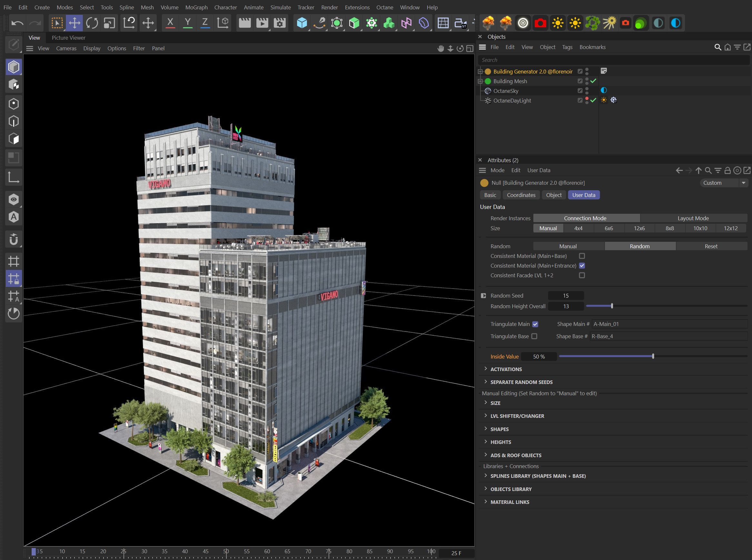Click the Reset button under Random
The image size is (752, 560).
point(711,246)
